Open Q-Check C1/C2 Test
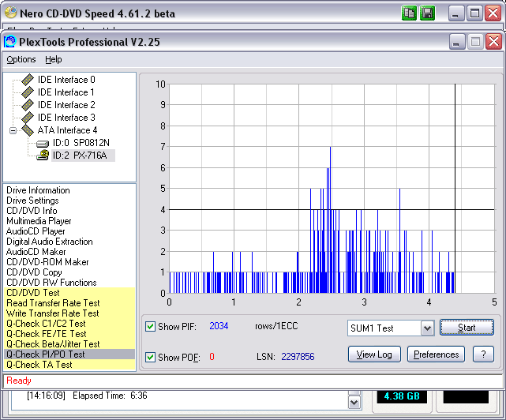Screen dimensions: 506x420 click(x=46, y=324)
